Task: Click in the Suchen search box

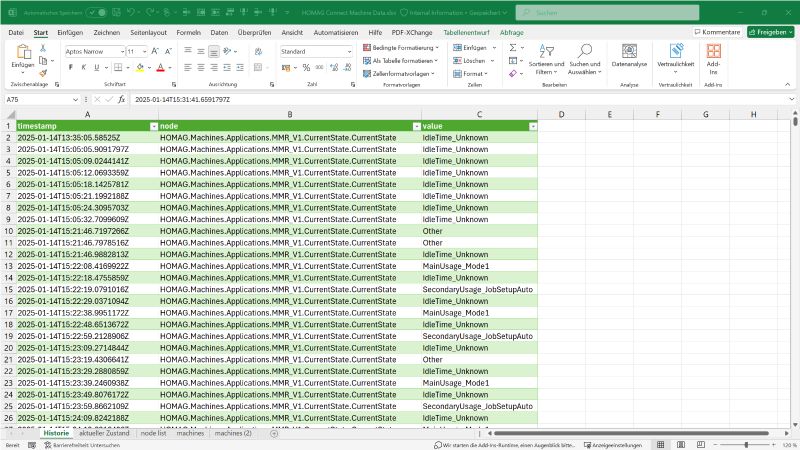Action: [x=607, y=12]
